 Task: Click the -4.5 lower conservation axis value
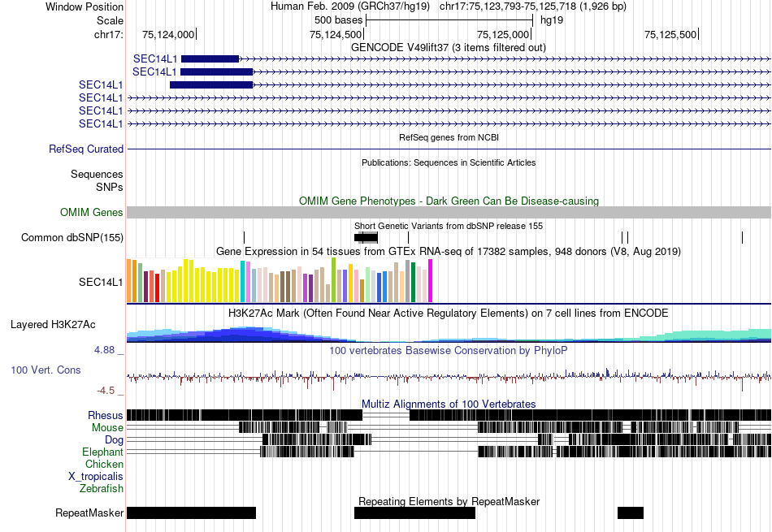(106, 391)
